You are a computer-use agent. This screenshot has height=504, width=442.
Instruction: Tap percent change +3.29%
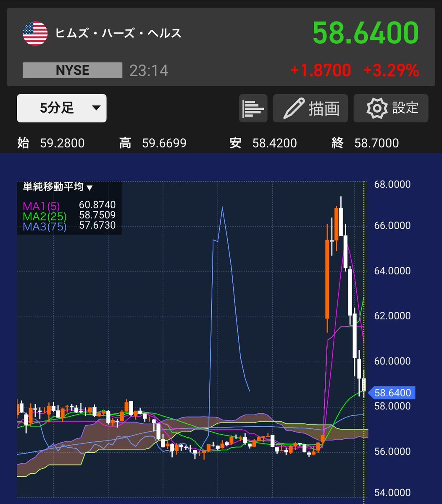[x=391, y=70]
